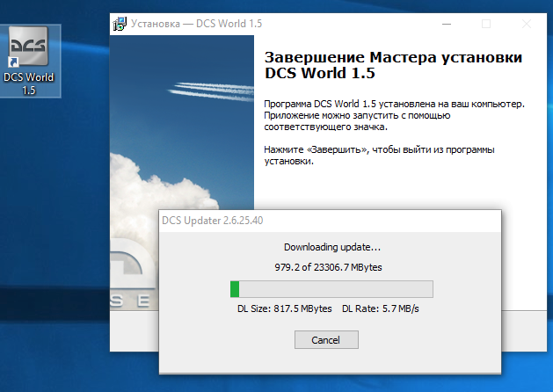This screenshot has height=392, width=553.
Task: Click the installer icon in the setup title bar
Action: (x=120, y=24)
